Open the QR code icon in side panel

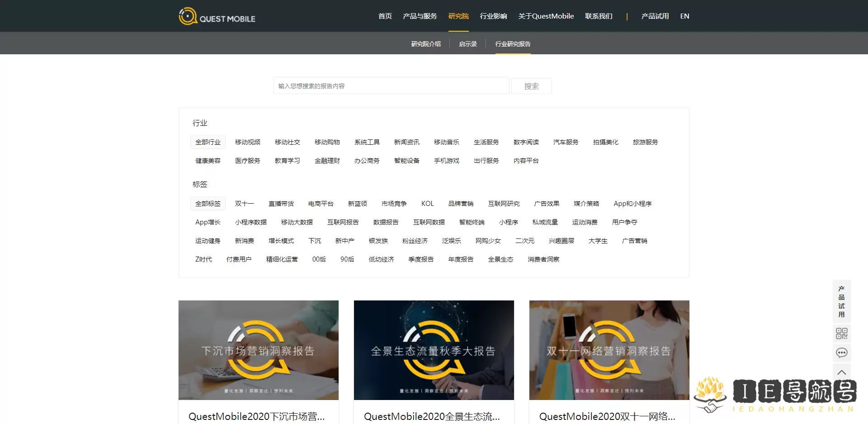[x=842, y=333]
